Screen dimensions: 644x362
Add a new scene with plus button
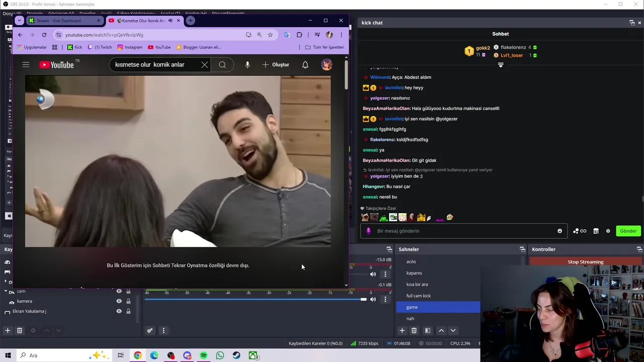pos(402,330)
